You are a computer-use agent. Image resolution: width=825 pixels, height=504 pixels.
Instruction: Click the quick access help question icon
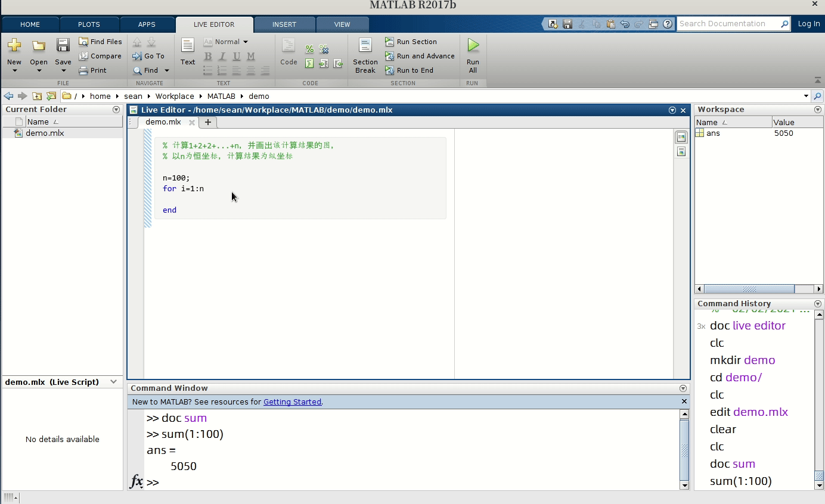pyautogui.click(x=668, y=24)
